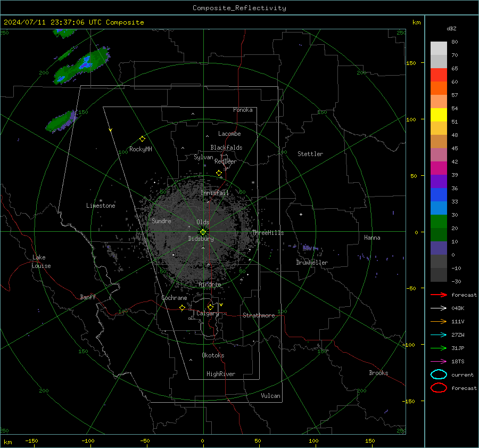This screenshot has height=448, width=479.
Task: Click the Cochrane town label
Action: click(x=174, y=298)
